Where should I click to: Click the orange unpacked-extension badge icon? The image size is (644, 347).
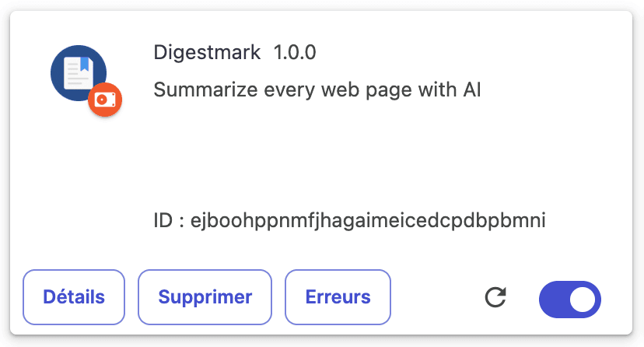[105, 100]
